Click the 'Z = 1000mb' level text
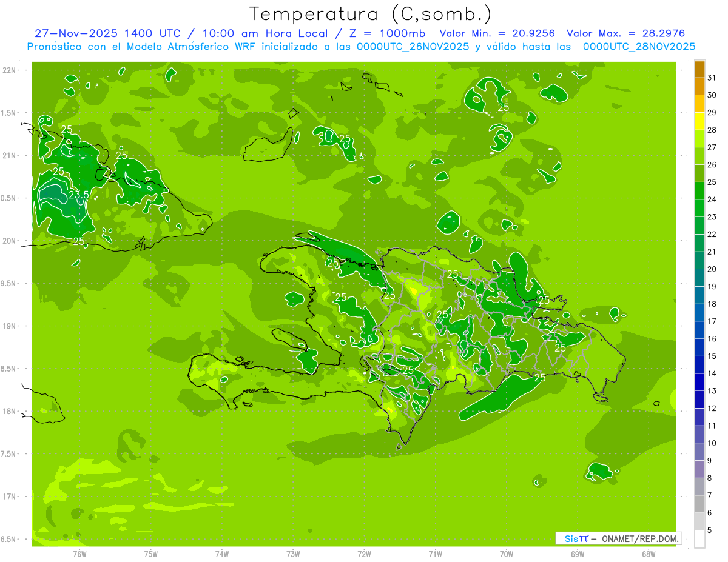 (388, 33)
